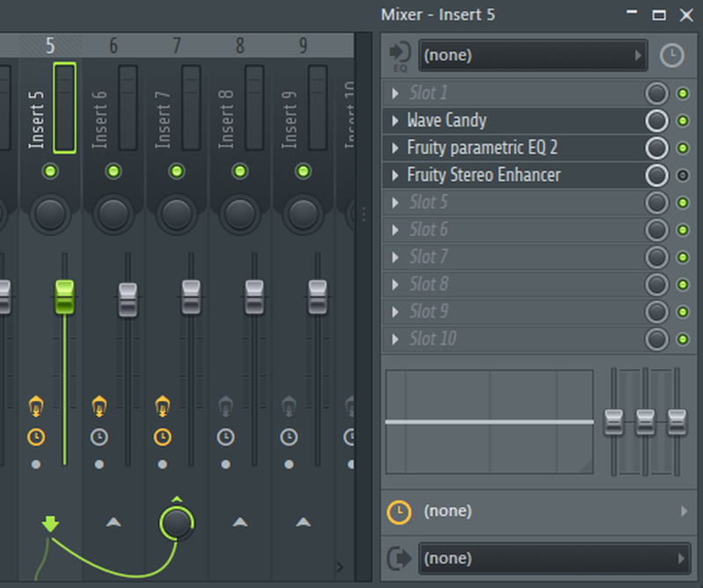The image size is (703, 588).
Task: Click the first EQ band level fader
Action: (x=613, y=422)
